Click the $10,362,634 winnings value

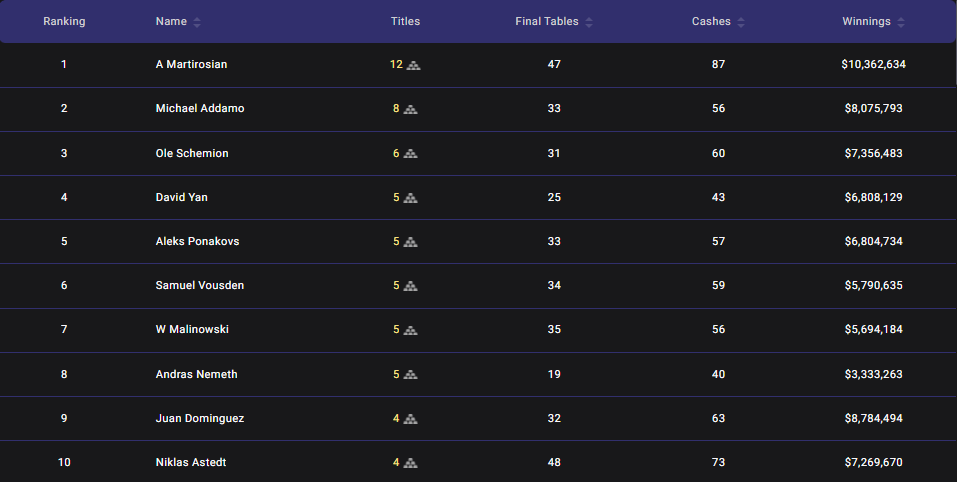(873, 64)
